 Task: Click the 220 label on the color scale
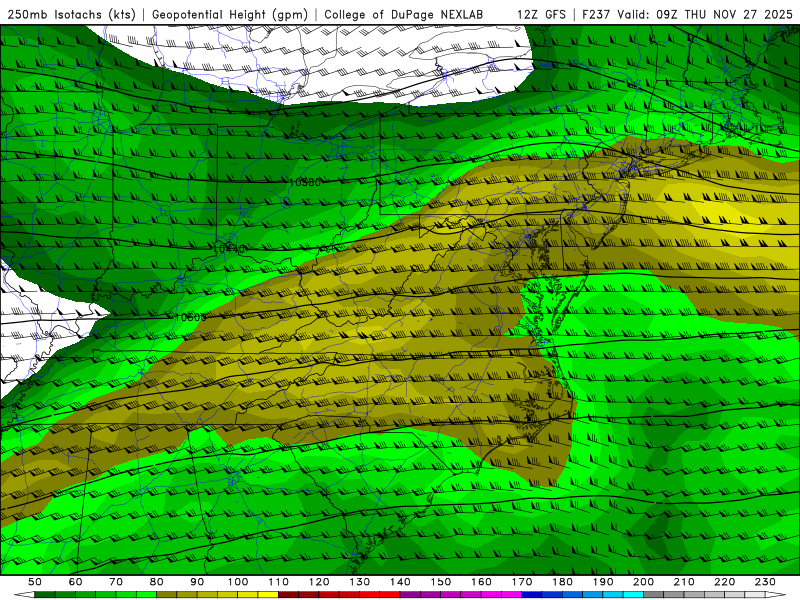click(x=725, y=582)
